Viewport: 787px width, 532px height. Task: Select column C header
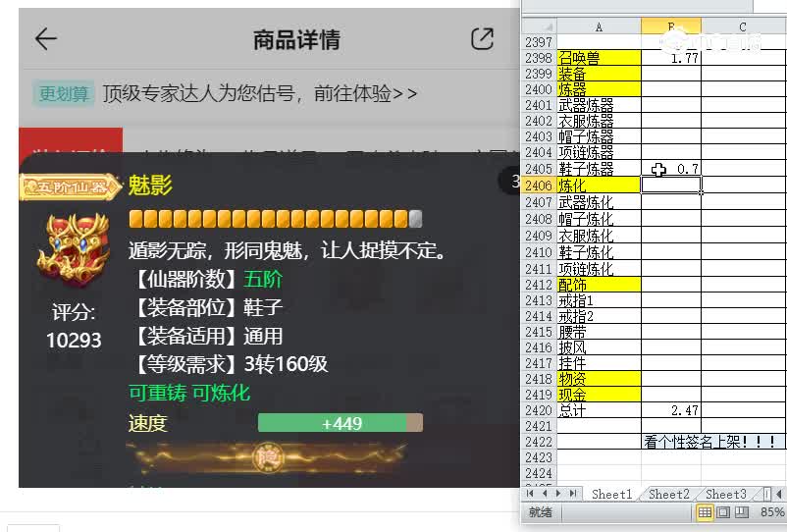click(x=743, y=27)
